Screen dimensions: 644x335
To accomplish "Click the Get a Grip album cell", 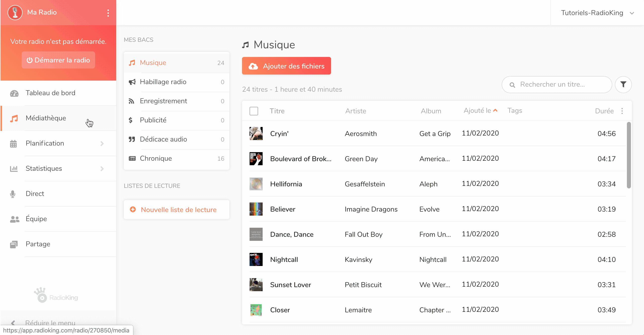I will click(435, 134).
